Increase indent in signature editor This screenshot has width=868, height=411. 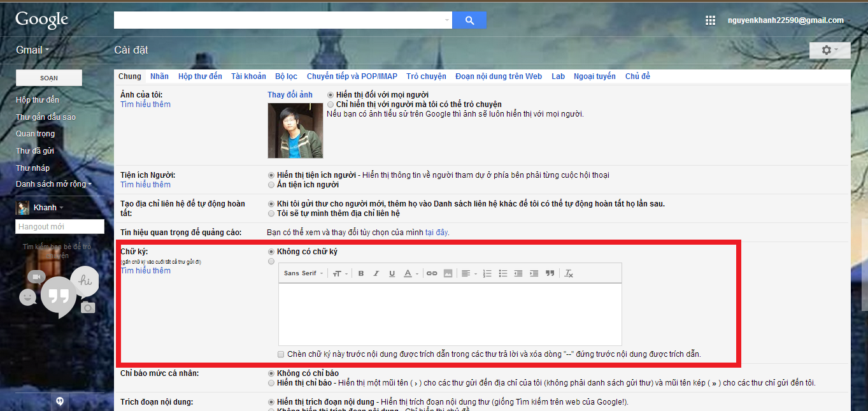click(x=534, y=273)
